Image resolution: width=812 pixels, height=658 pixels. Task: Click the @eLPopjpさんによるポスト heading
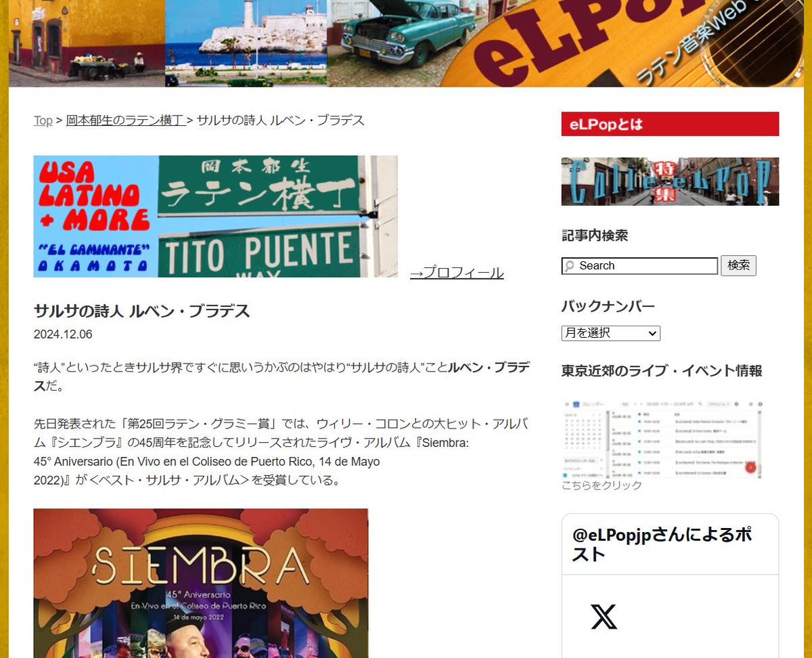pos(662,544)
